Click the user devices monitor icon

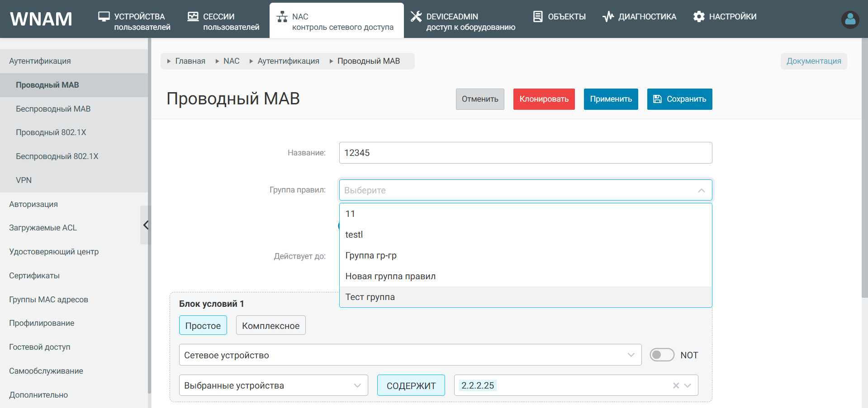click(104, 17)
